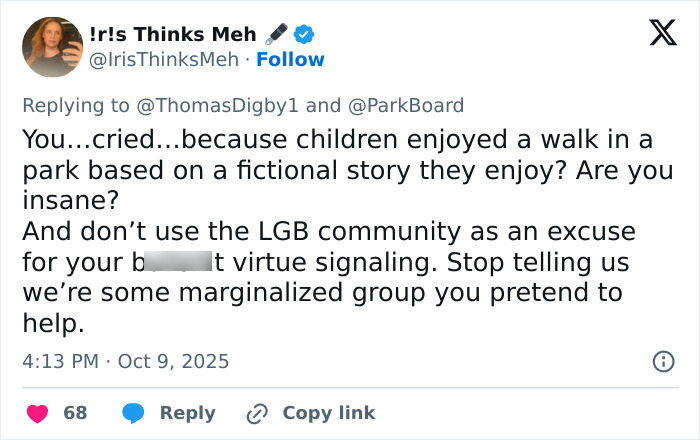700x440 pixels.
Task: Click the "Copy link" text
Action: 328,412
